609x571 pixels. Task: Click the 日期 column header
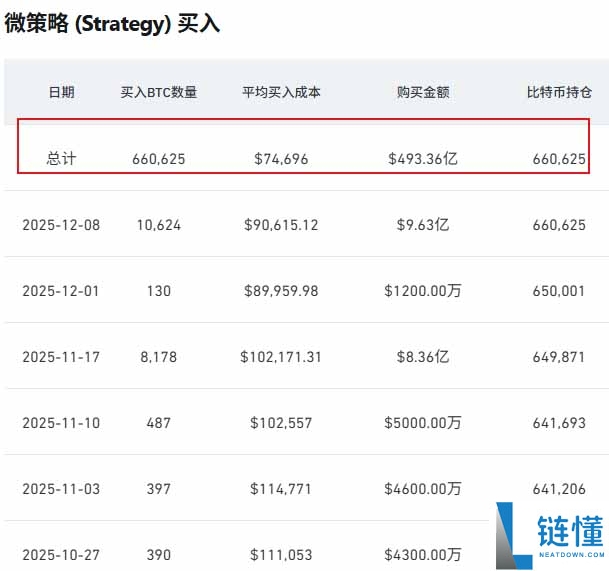(x=61, y=92)
